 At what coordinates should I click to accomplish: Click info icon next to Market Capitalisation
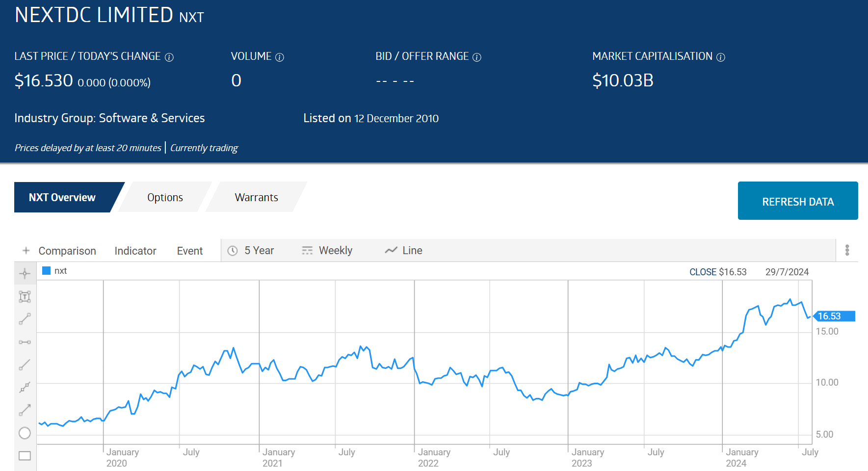(721, 57)
